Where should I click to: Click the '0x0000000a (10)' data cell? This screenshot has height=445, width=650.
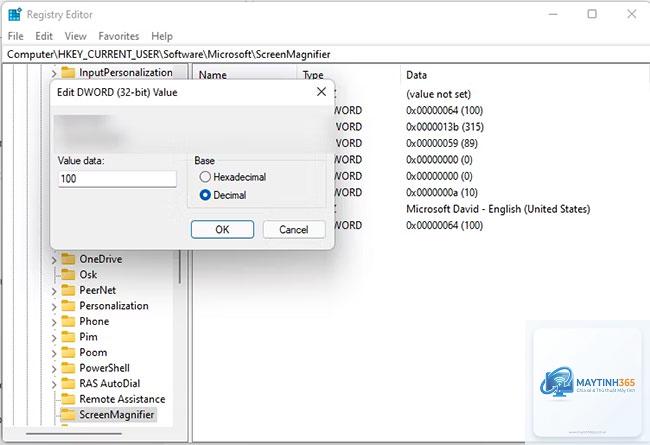[442, 193]
